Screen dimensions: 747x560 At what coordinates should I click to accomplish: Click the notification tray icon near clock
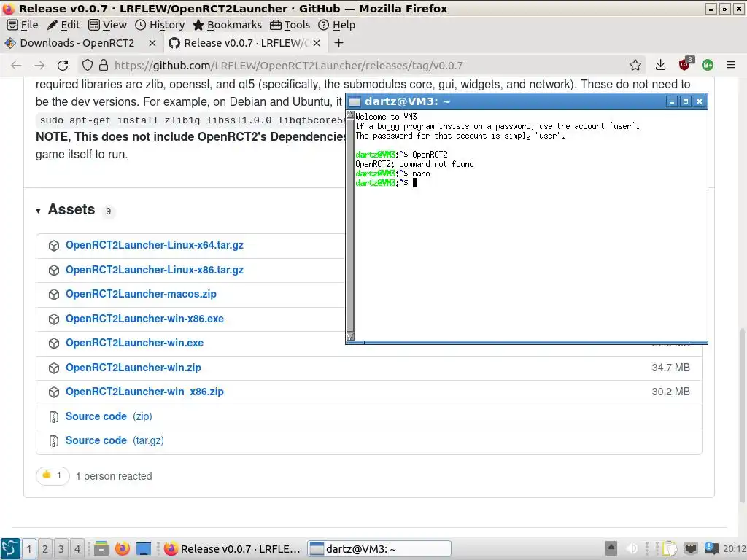(x=711, y=548)
